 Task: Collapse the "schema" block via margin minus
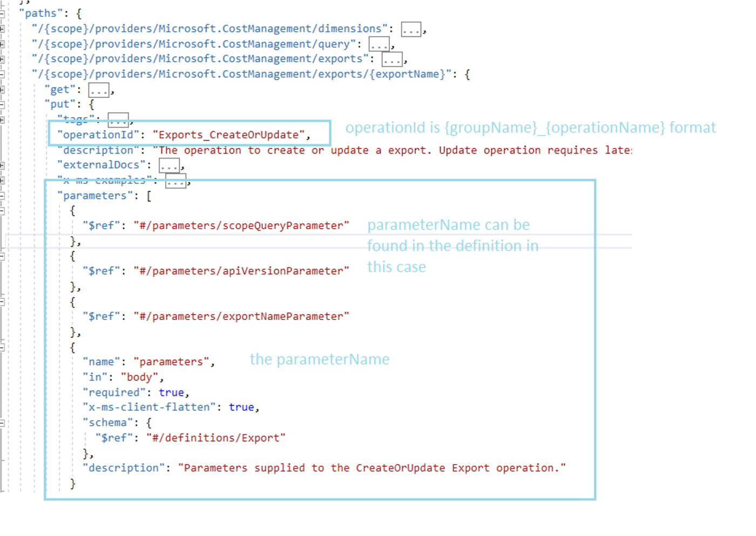2,423
